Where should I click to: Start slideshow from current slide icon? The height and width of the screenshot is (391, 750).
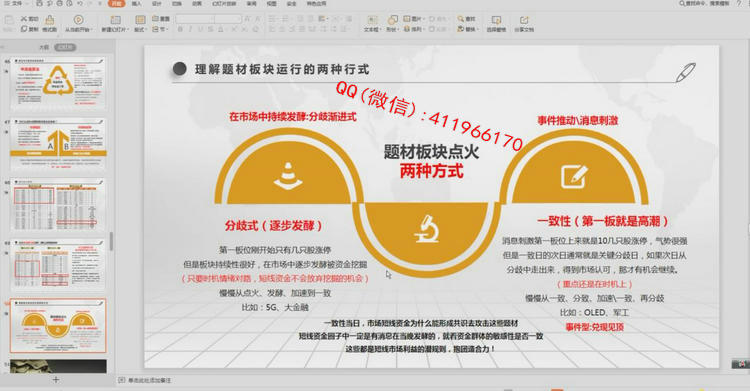pos(78,20)
